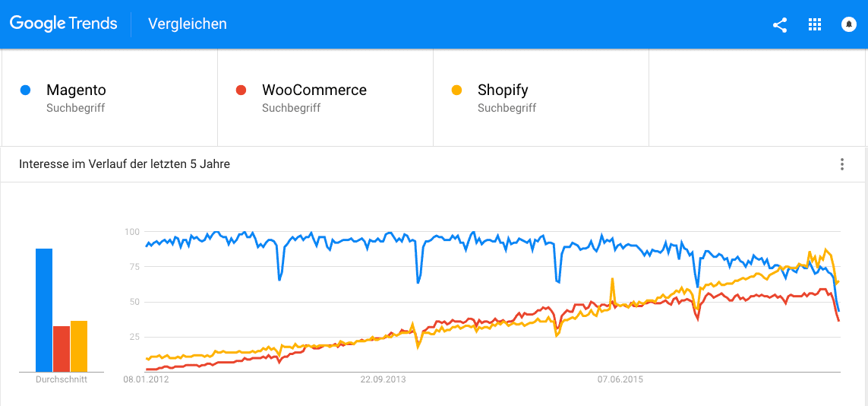Select the Shopify search term
Screen dimensions: 868x406
503,90
